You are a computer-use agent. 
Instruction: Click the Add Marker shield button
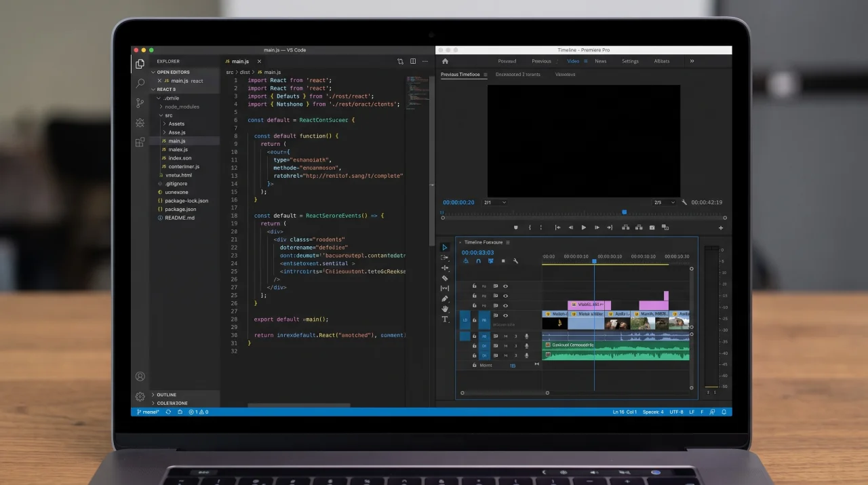click(516, 227)
